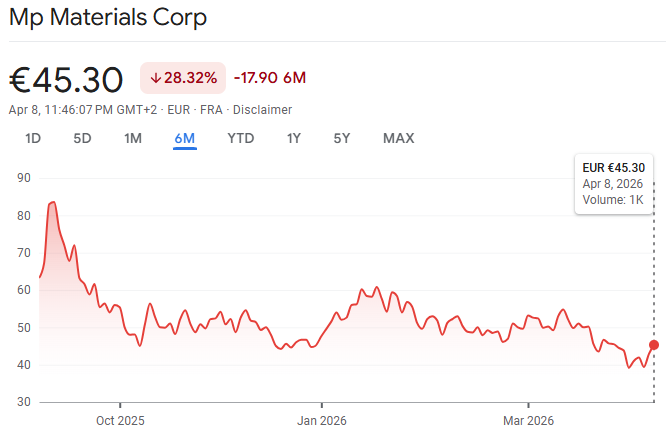
Task: Click the -17.90 6M change text
Action: point(270,78)
